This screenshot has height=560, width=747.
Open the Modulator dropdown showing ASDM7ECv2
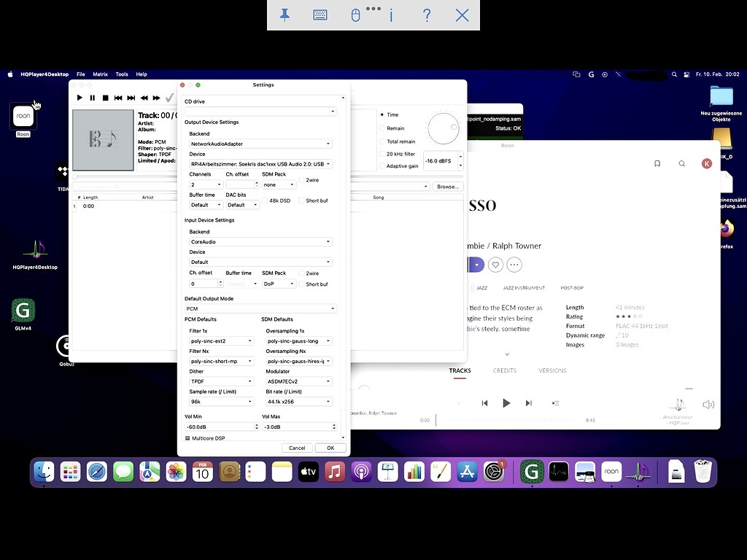(298, 381)
